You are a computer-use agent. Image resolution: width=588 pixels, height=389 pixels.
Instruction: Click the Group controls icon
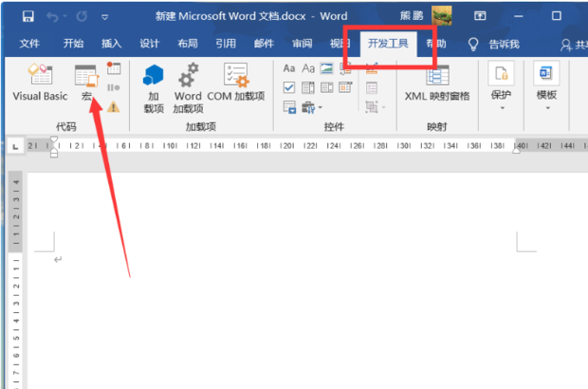click(x=372, y=107)
